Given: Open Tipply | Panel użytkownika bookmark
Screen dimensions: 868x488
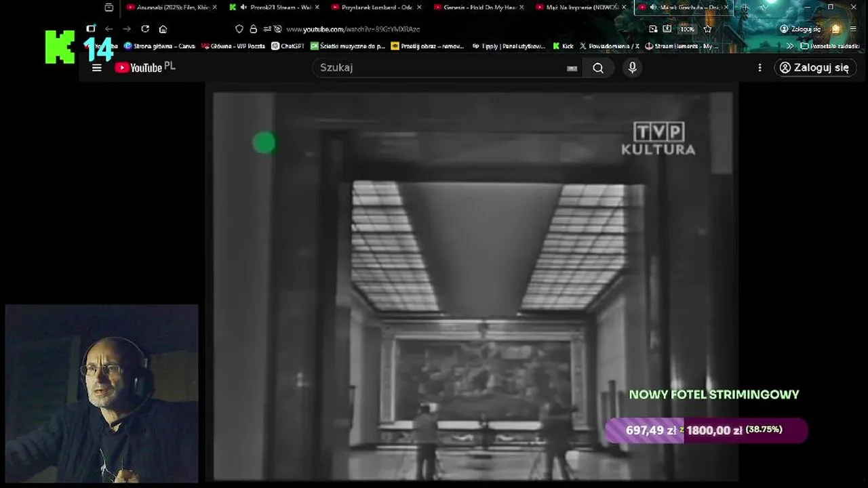Looking at the screenshot, I should pos(508,46).
